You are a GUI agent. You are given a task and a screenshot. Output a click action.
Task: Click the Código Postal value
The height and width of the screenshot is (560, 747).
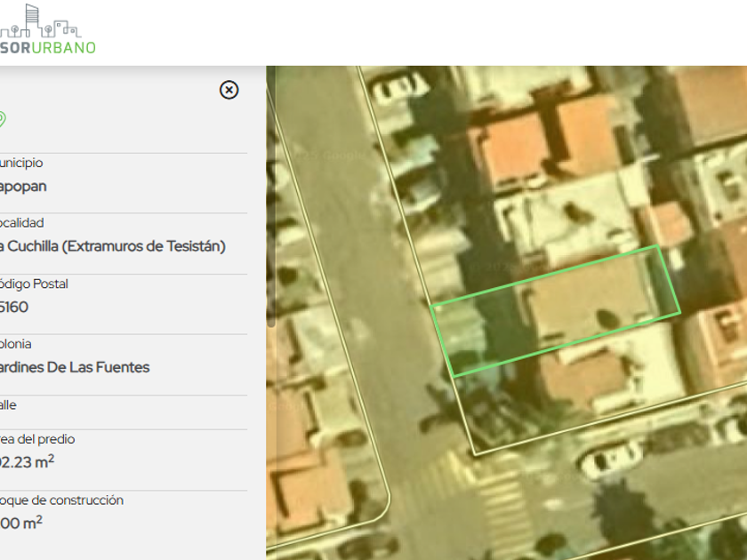click(14, 308)
